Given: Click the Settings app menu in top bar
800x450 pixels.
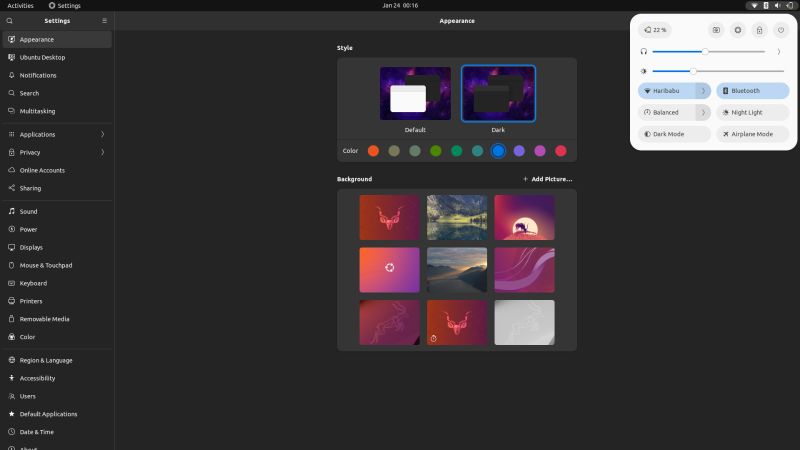Looking at the screenshot, I should pos(65,6).
